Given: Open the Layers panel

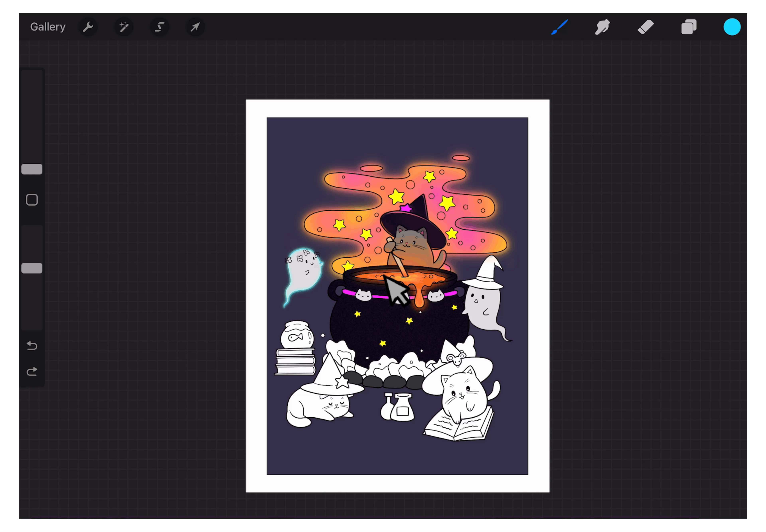Looking at the screenshot, I should (x=689, y=27).
